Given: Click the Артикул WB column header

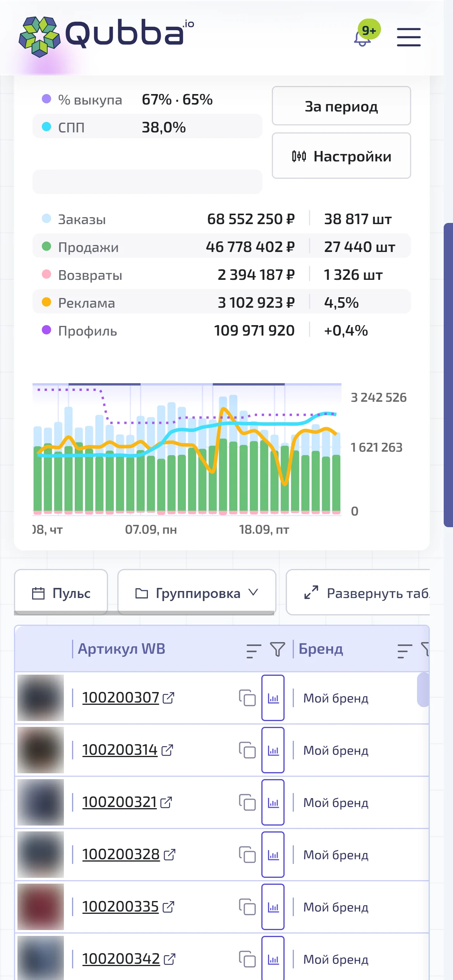Looking at the screenshot, I should point(122,649).
